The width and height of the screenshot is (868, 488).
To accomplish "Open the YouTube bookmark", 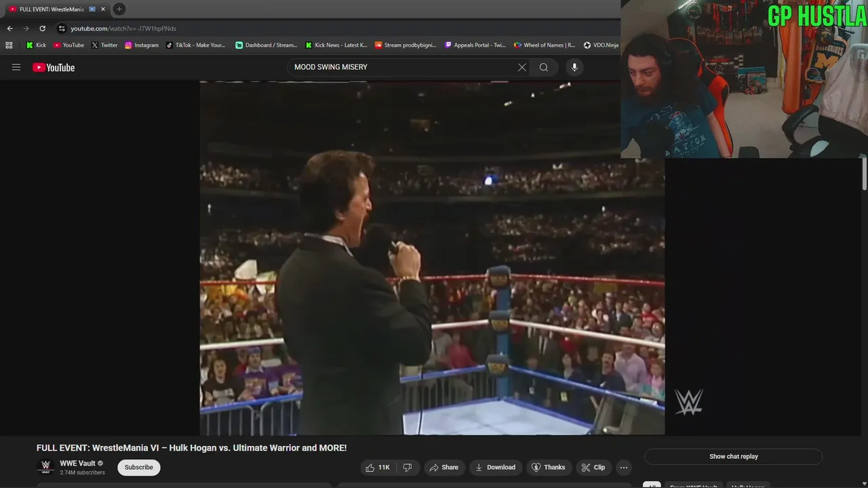I will [x=68, y=45].
